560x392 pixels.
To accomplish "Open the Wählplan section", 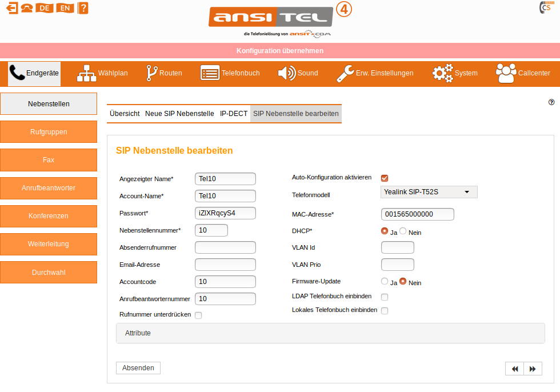I will pyautogui.click(x=103, y=73).
